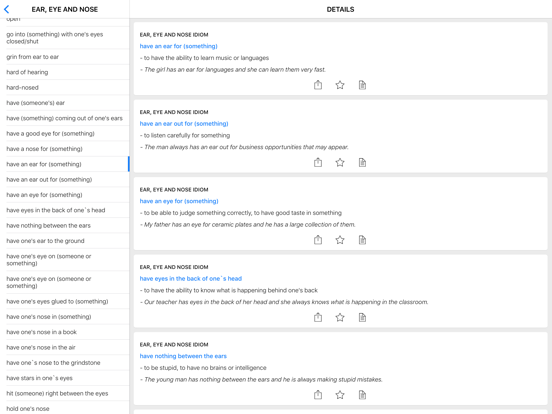Open 'have eyes in the back of one's head' link
Viewport: 552px width, 414px height.
[x=190, y=278]
